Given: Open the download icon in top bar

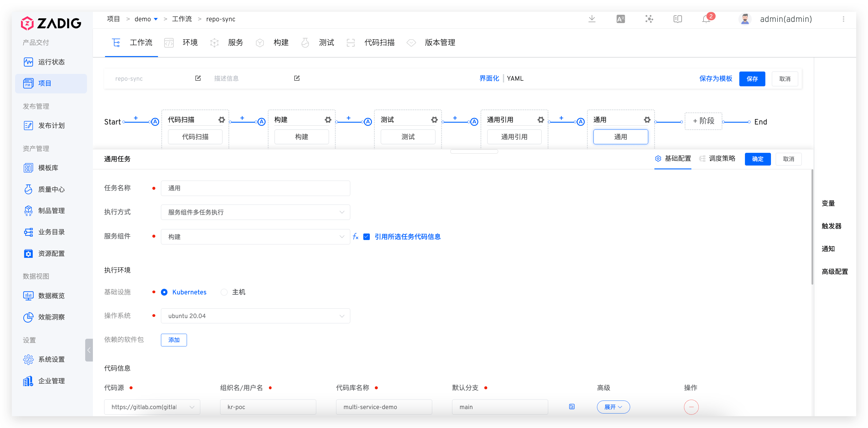Looking at the screenshot, I should 592,19.
